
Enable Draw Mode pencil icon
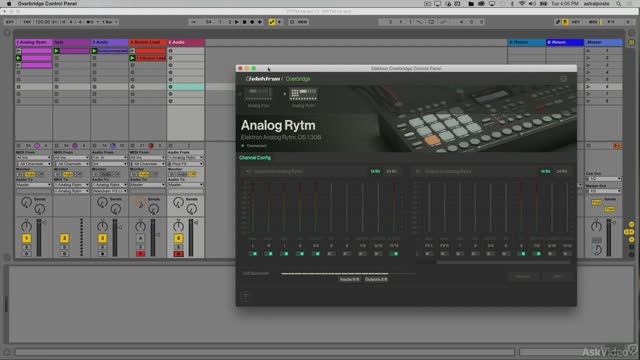[x=558, y=22]
